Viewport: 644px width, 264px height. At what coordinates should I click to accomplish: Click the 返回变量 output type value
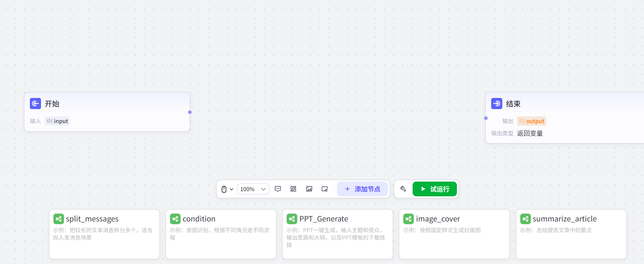pos(530,133)
